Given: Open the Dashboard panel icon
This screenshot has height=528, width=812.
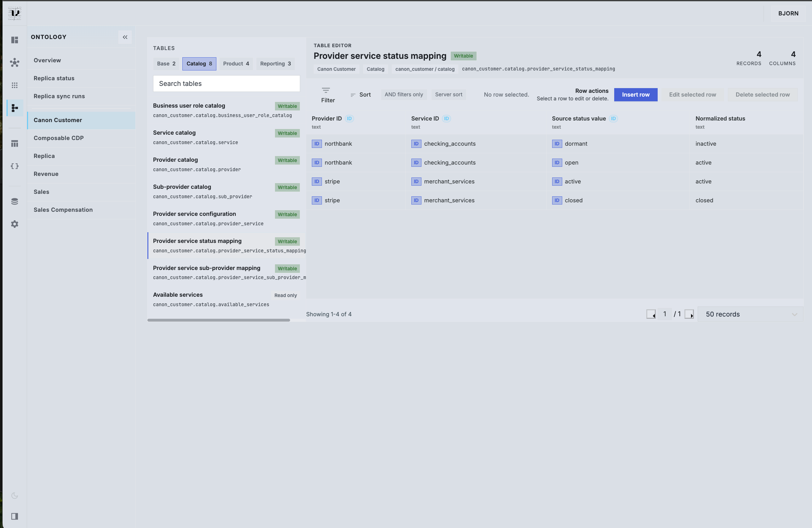Looking at the screenshot, I should coord(15,40).
